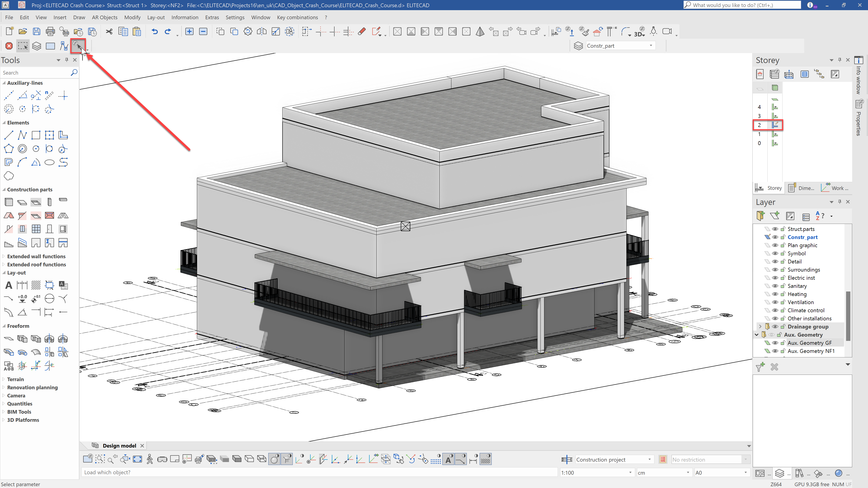Viewport: 868px width, 488px height.
Task: Select the Stairs tool in Construction parts
Action: pos(9,243)
